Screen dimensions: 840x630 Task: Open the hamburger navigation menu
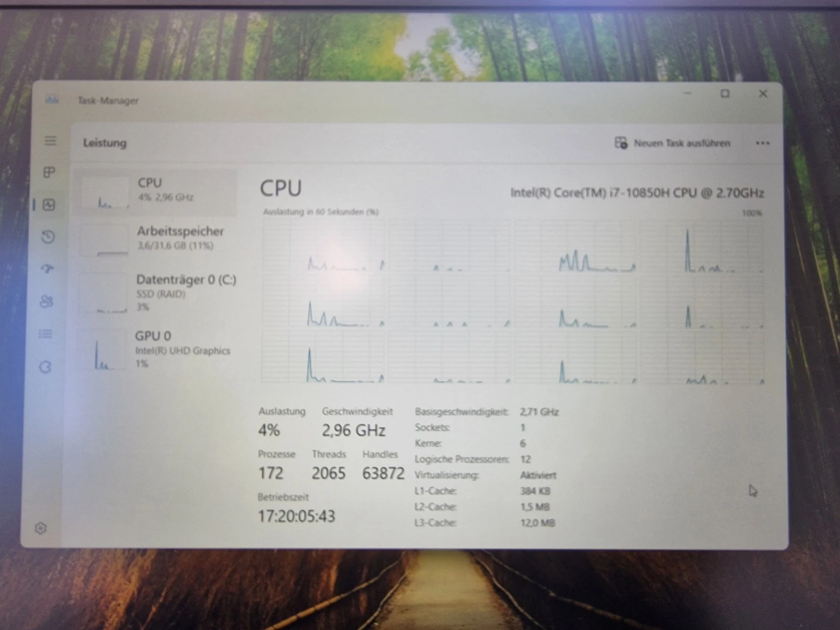click(50, 141)
